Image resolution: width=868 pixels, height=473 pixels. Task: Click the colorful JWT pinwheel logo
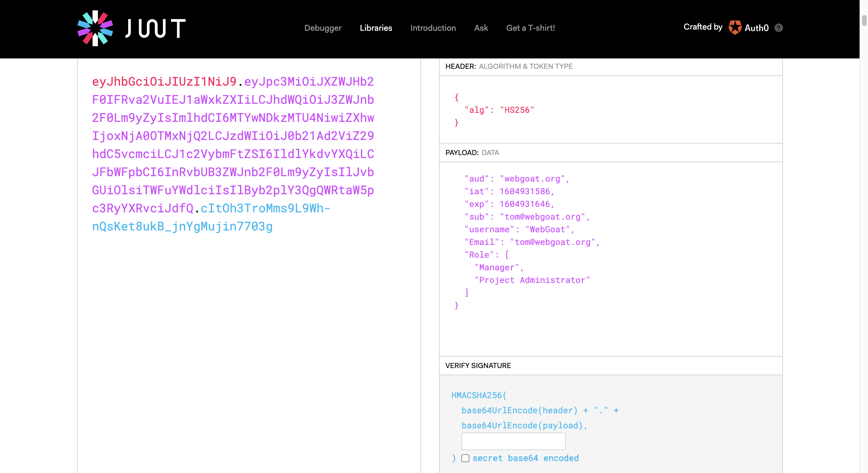point(95,28)
